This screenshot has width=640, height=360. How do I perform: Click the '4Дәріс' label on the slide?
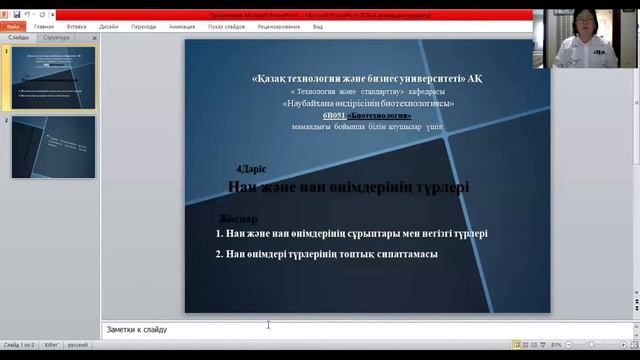(x=251, y=169)
